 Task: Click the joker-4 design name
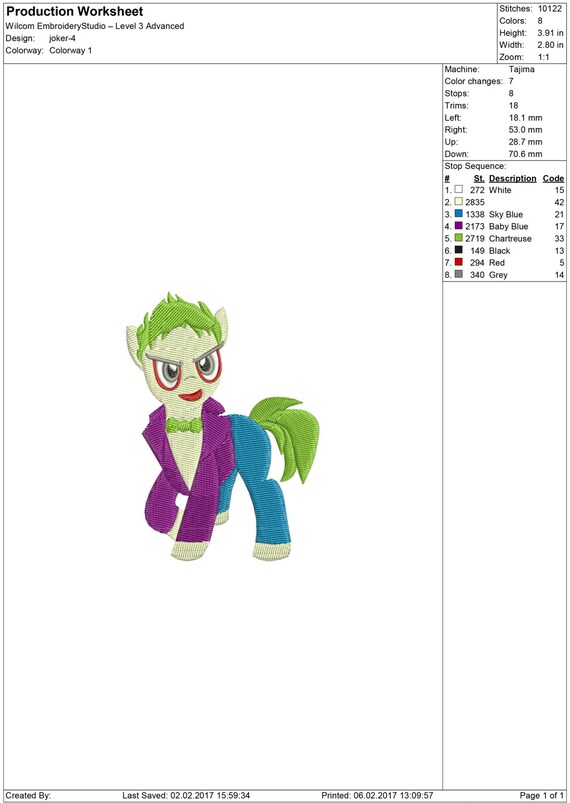coord(62,38)
